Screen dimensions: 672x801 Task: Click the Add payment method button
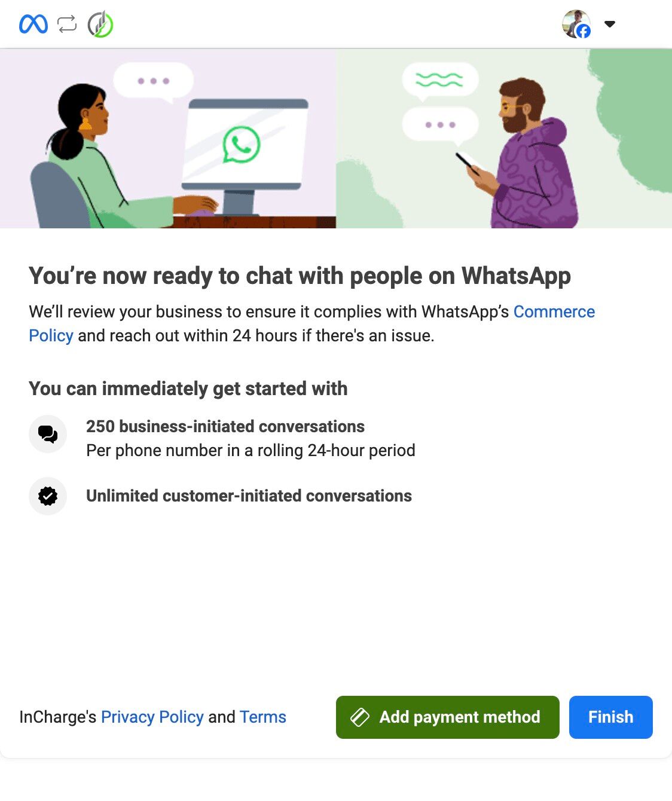(448, 717)
